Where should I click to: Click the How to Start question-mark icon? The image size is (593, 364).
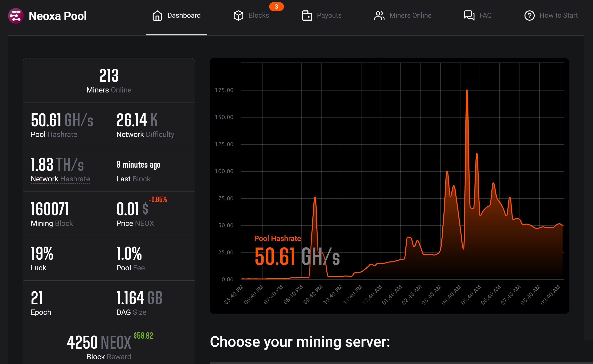coord(529,16)
